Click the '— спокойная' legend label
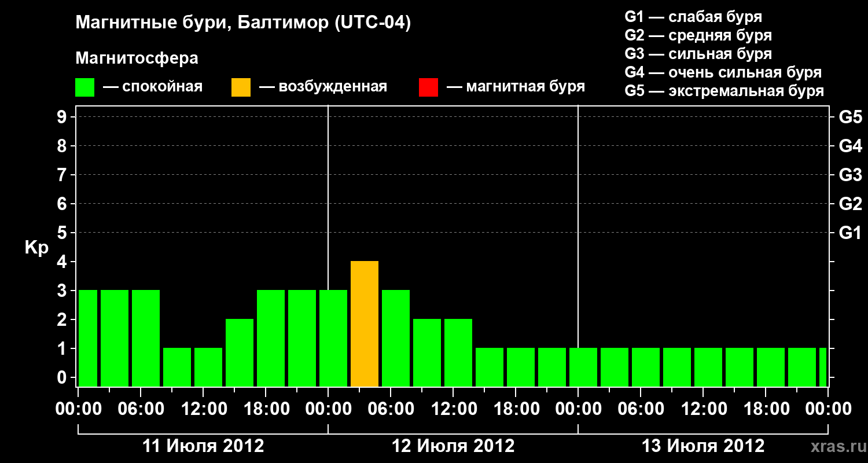 153,87
